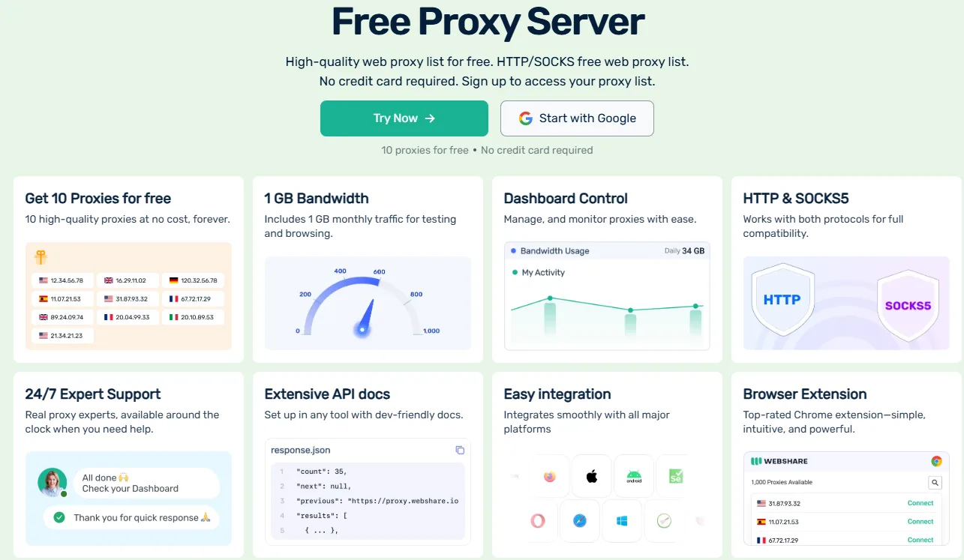This screenshot has width=964, height=560.
Task: Click the "previous" URL line in JSON
Action: click(x=377, y=501)
